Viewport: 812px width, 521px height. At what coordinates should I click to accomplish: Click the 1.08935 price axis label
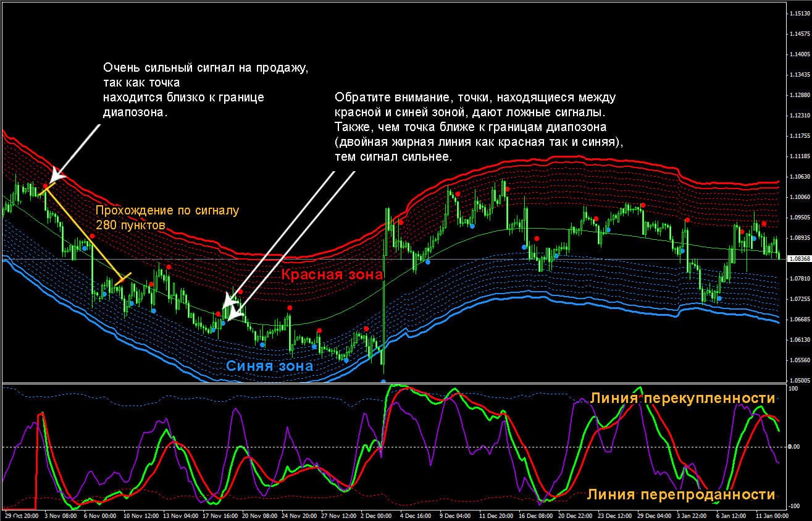[x=799, y=238]
